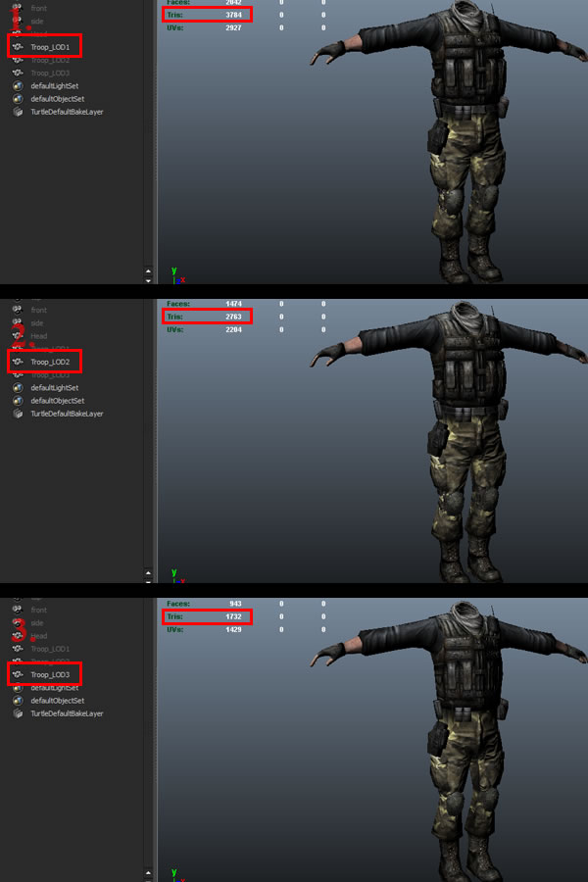Select defaultLightSet in the Tris 2763 outliner

tap(55, 387)
